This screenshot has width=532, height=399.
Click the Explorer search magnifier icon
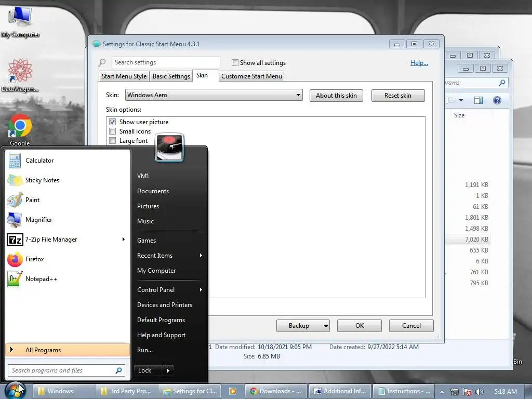click(502, 83)
